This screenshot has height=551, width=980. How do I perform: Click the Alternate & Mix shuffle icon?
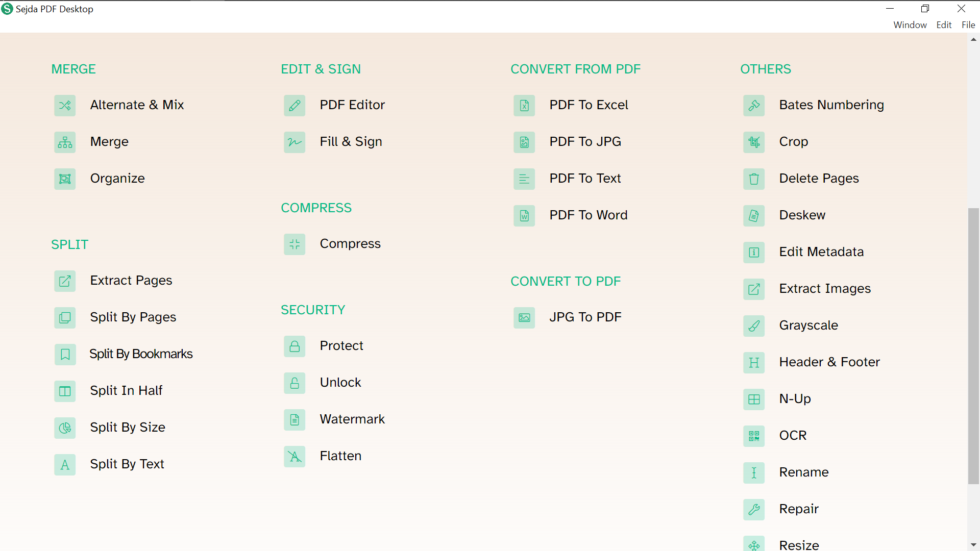pyautogui.click(x=65, y=106)
